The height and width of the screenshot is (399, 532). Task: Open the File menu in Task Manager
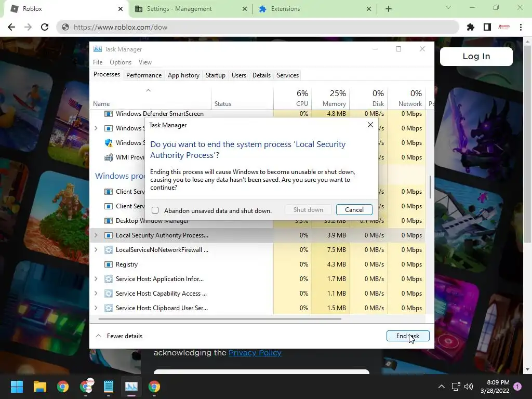point(98,62)
